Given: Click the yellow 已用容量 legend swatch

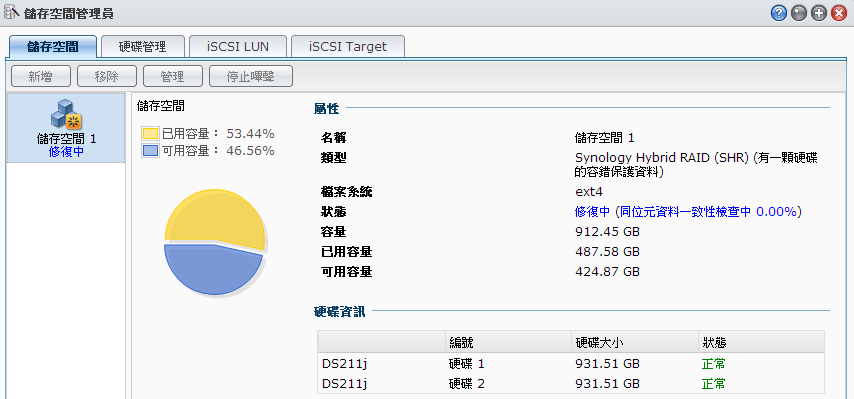Looking at the screenshot, I should click(x=150, y=134).
